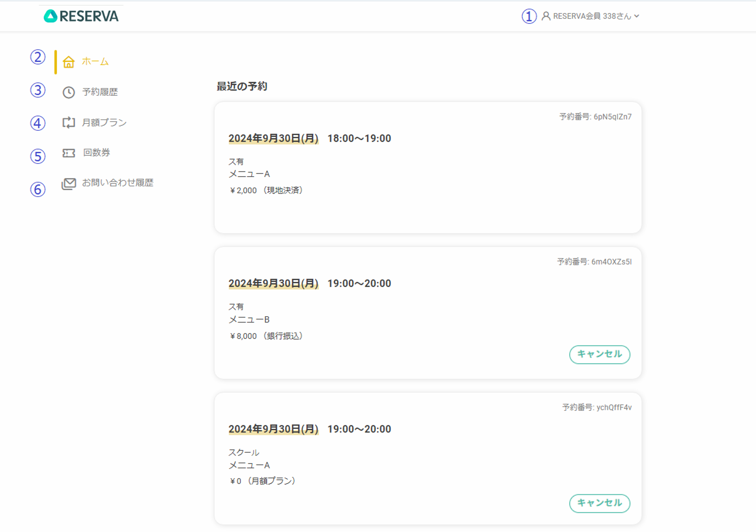
Task: Open the ホーム menu item
Action: (x=95, y=62)
